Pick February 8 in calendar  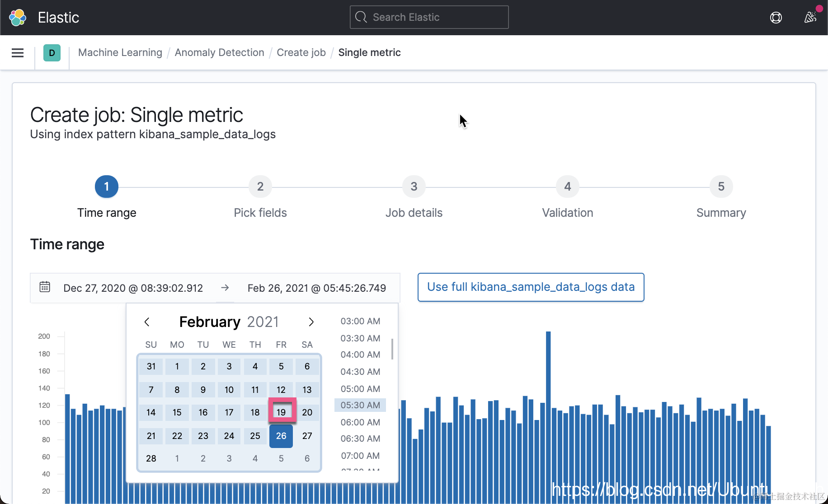[x=177, y=390]
